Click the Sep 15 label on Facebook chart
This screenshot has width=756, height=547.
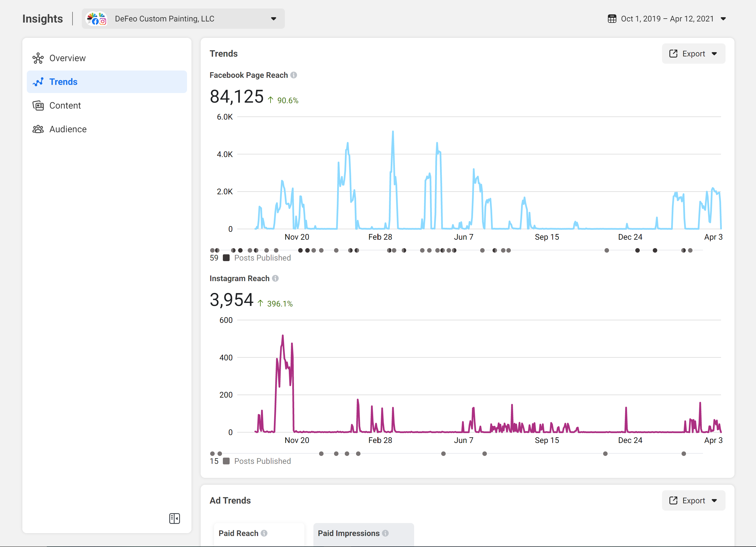[547, 237]
